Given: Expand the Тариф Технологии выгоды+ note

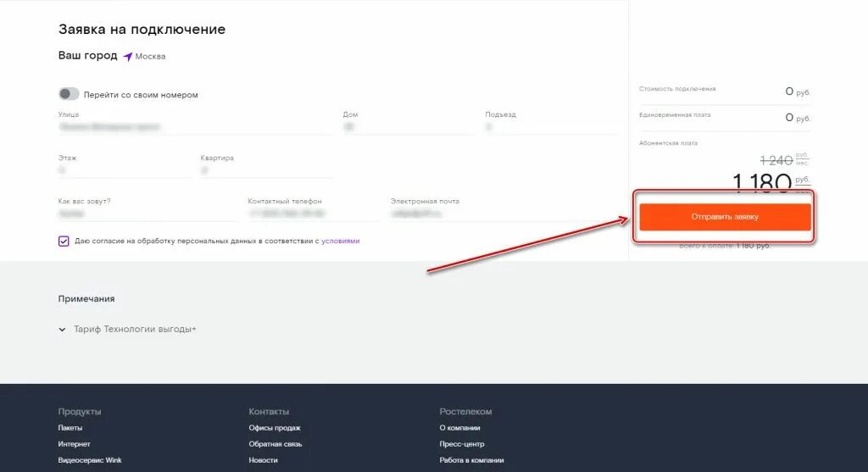Looking at the screenshot, I should coord(127,330).
